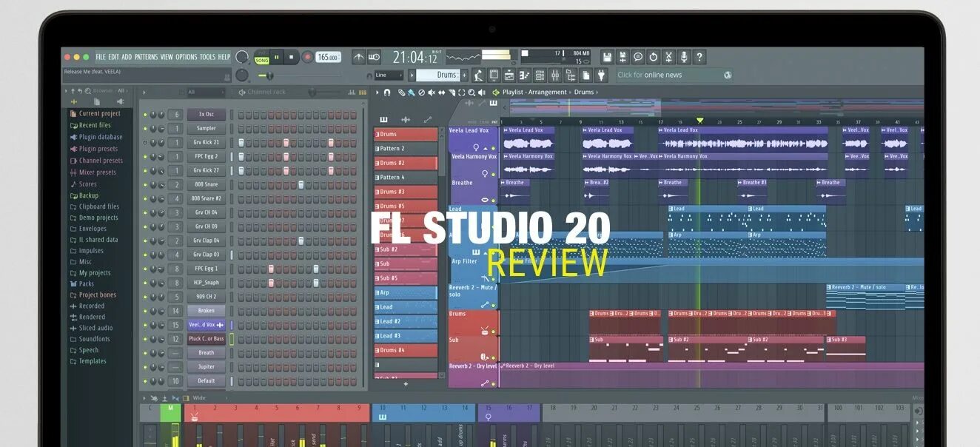Click the 3x Osc channel button

(206, 115)
